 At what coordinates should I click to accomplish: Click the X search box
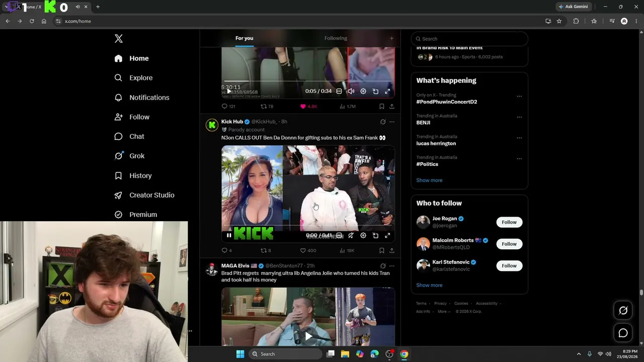coord(469,39)
